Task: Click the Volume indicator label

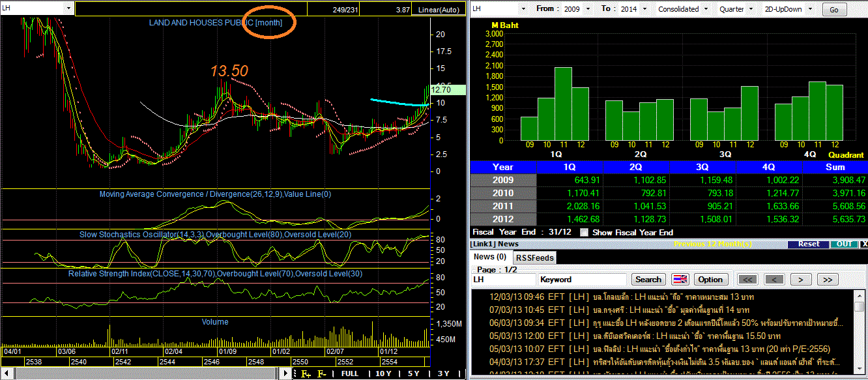Action: point(215,322)
